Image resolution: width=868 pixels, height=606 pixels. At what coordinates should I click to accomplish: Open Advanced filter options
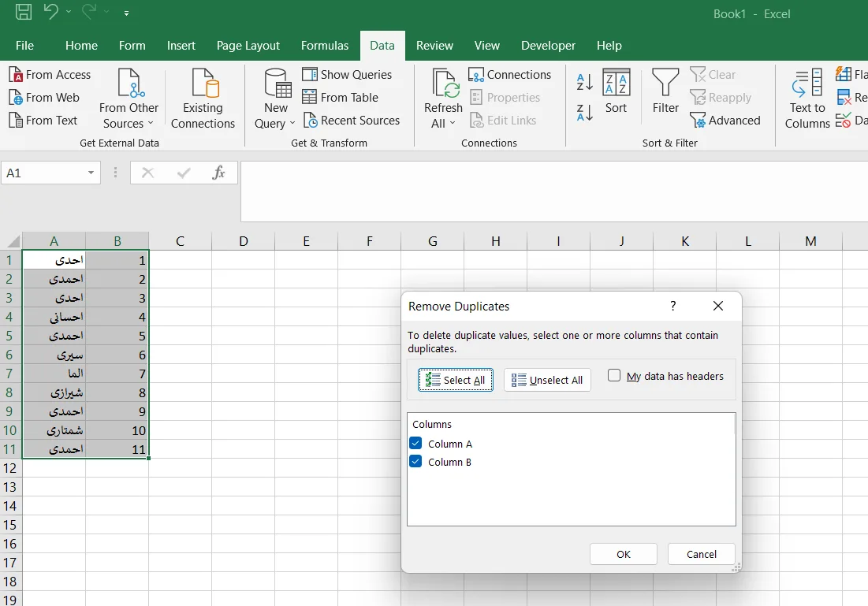(x=726, y=120)
